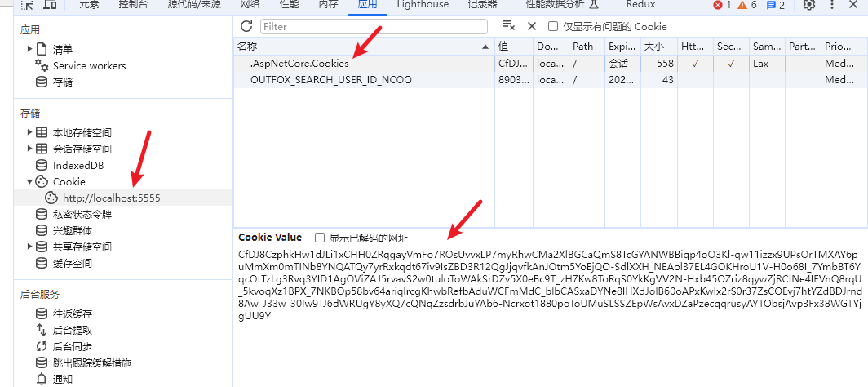Expand the 共享存储空间 tree node

click(30, 247)
